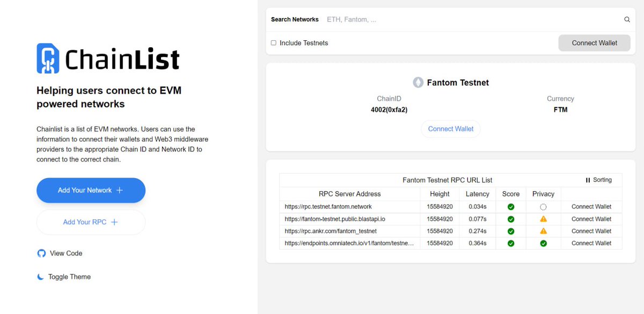Viewport: 644px width, 314px height.
Task: Click the https://rpc.testnet.fantom.network address
Action: pos(328,207)
